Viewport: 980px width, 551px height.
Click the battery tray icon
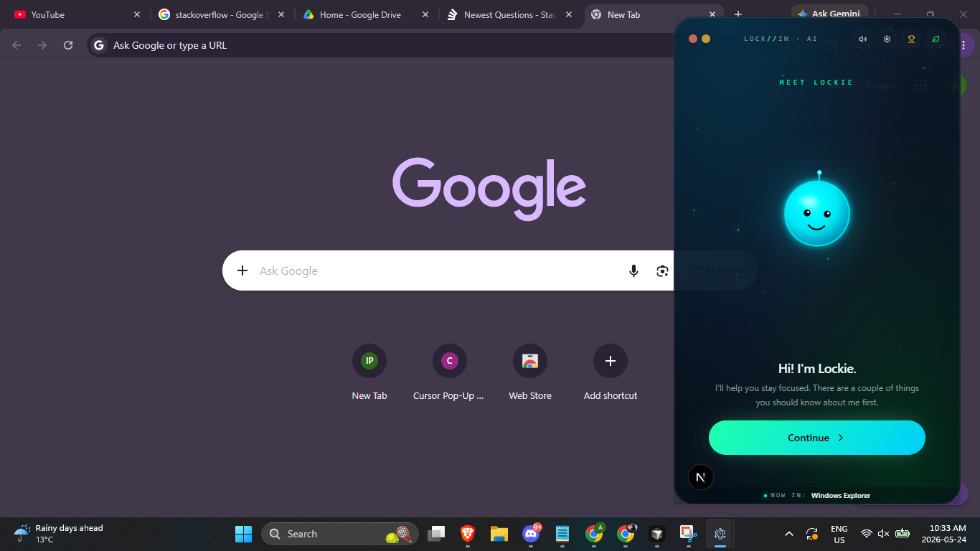click(903, 534)
